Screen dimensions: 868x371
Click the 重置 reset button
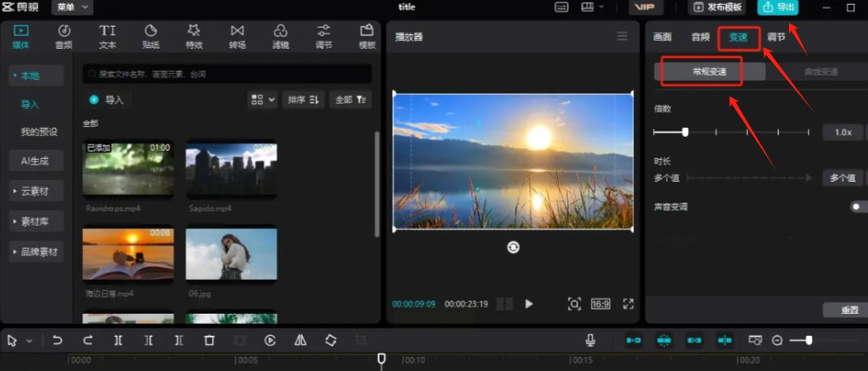tap(850, 311)
